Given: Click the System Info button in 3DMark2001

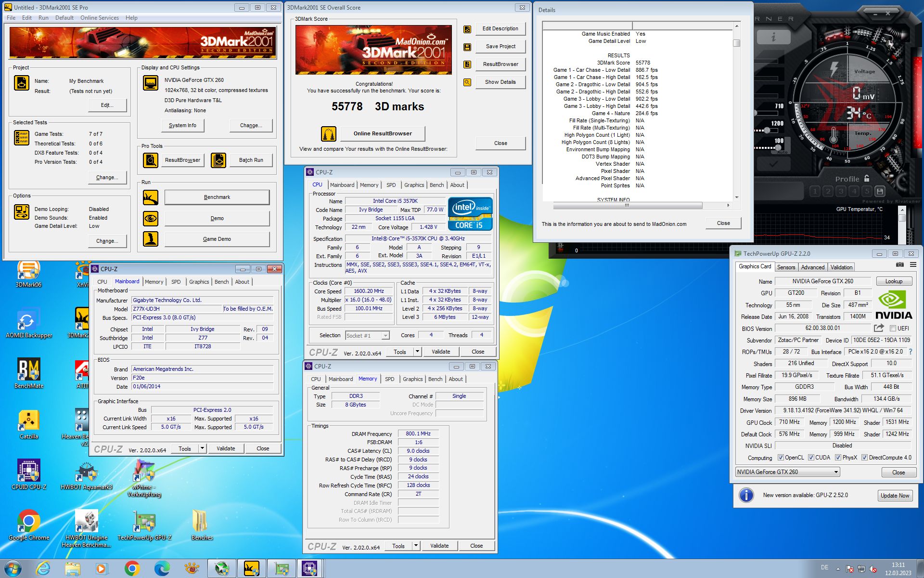Looking at the screenshot, I should coord(182,125).
